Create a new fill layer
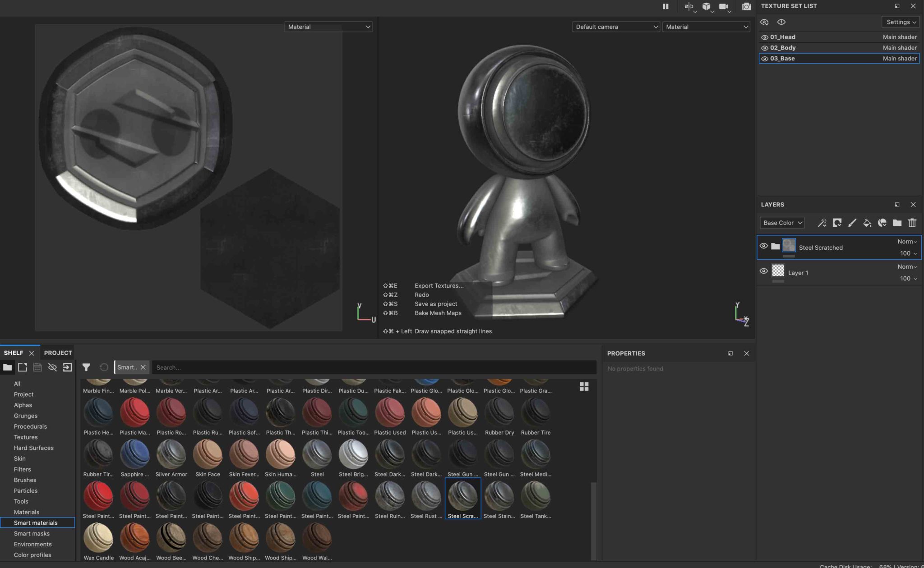The width and height of the screenshot is (924, 568). tap(867, 223)
